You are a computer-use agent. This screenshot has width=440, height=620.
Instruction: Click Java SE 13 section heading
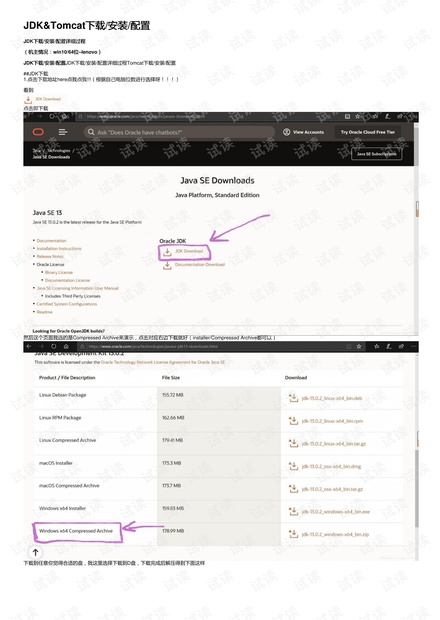(47, 213)
